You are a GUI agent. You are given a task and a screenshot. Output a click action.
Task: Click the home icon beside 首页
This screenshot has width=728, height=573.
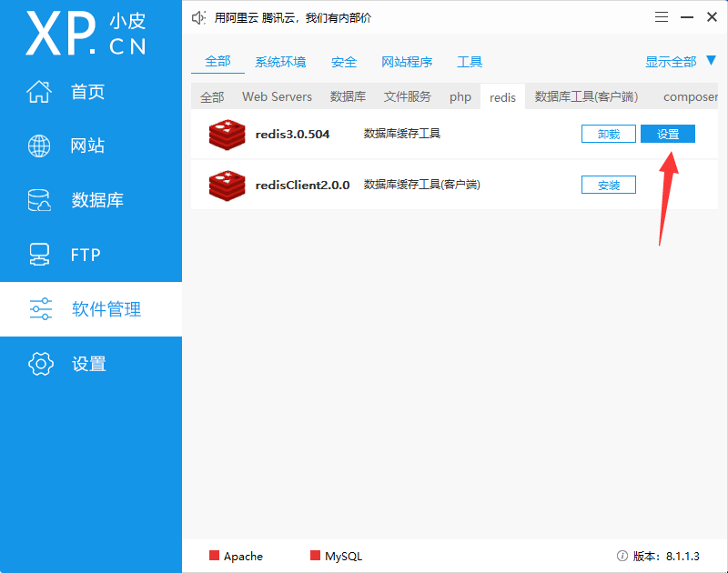tap(39, 91)
